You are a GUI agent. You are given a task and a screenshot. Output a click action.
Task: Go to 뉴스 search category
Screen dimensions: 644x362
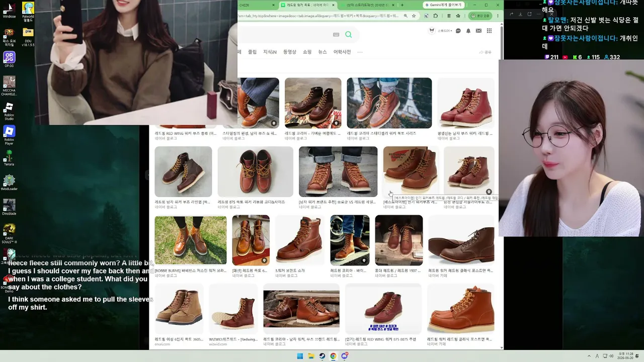coord(322,52)
